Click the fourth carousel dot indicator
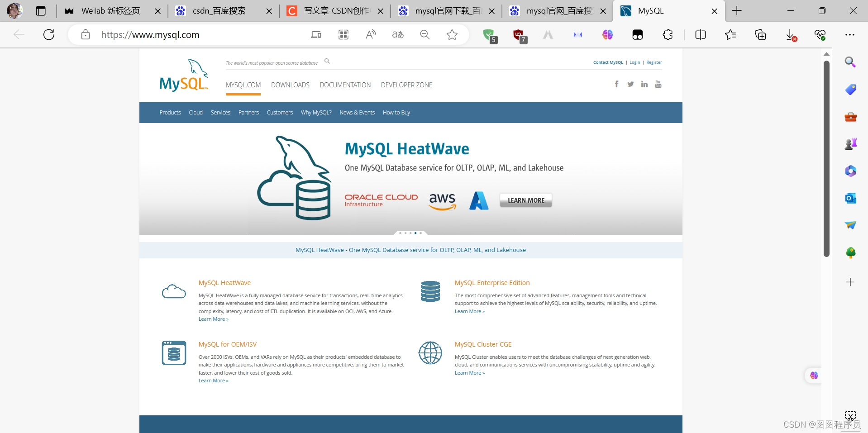This screenshot has height=433, width=868. coord(415,233)
